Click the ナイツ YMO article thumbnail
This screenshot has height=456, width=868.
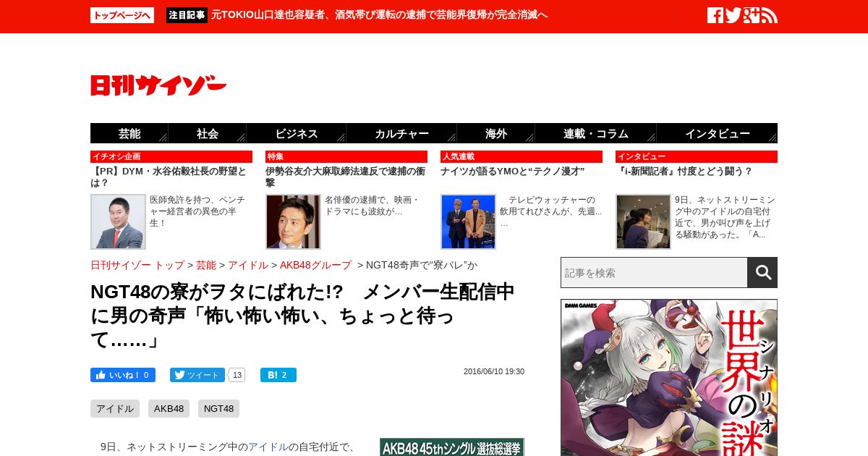coord(468,221)
